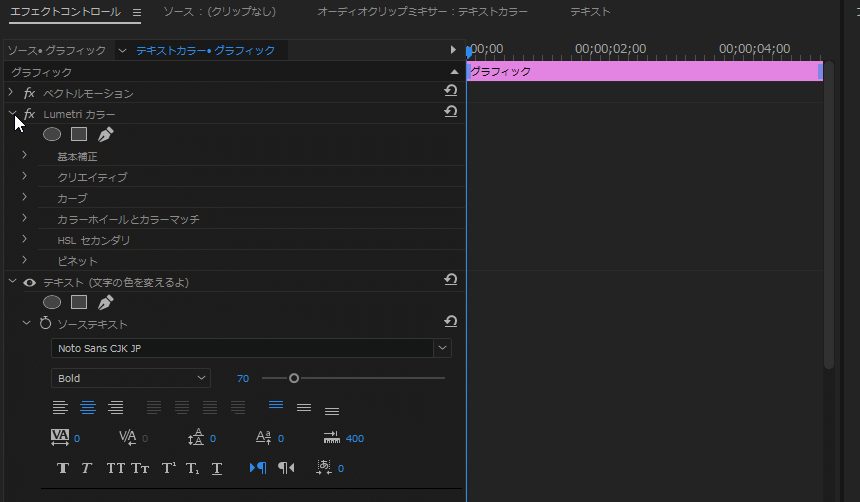
Task: Align text right
Action: click(x=116, y=408)
